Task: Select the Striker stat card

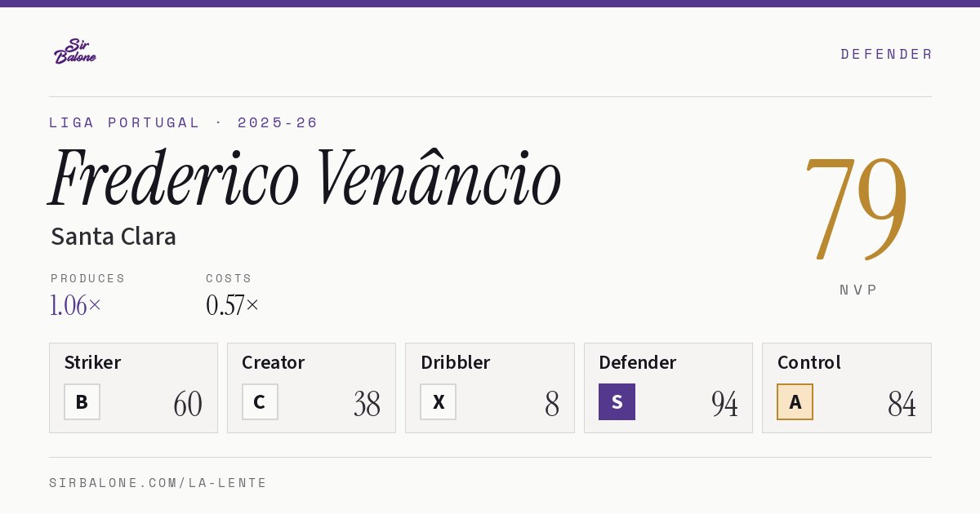Action: [133, 388]
